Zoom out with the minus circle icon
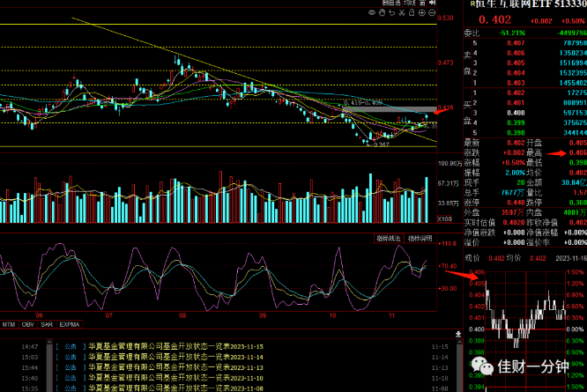The image size is (587, 392). coord(432,12)
